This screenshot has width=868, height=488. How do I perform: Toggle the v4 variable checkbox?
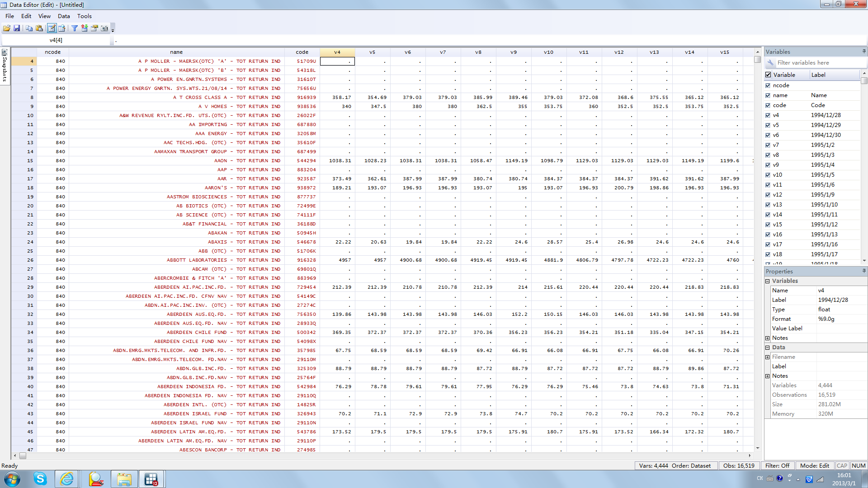point(768,115)
